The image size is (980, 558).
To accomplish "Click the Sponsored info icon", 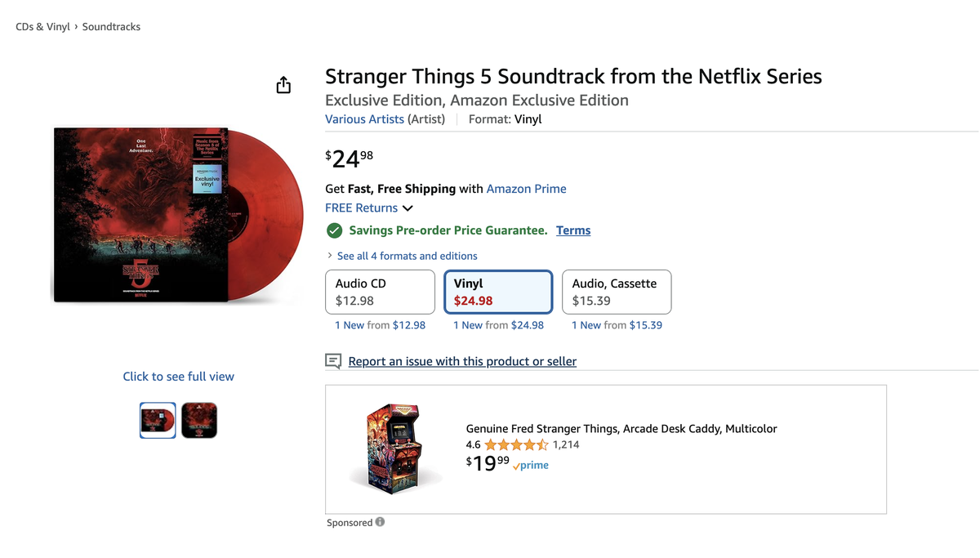I will 380,522.
